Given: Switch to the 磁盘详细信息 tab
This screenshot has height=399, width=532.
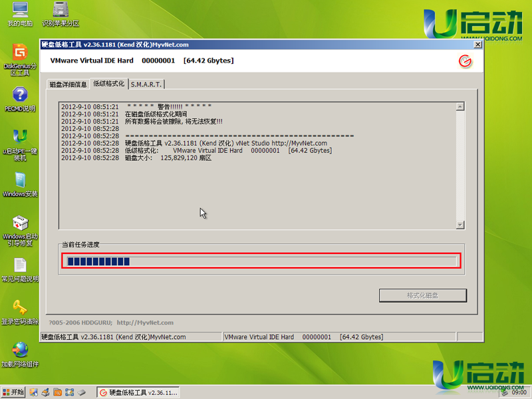Looking at the screenshot, I should (x=68, y=84).
